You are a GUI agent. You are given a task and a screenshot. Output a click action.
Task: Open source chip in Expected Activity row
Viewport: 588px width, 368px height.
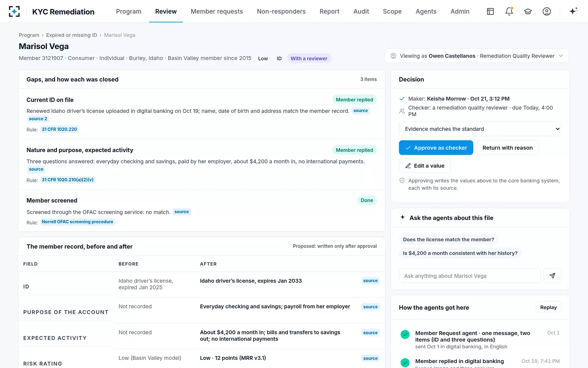pos(370,332)
